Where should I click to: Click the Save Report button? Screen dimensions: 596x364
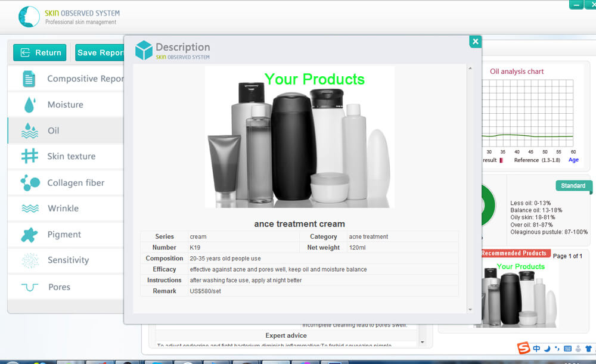tap(100, 52)
